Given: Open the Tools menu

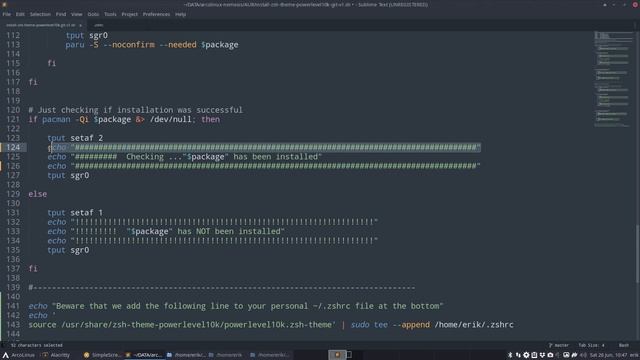Looking at the screenshot, I should click(110, 14).
